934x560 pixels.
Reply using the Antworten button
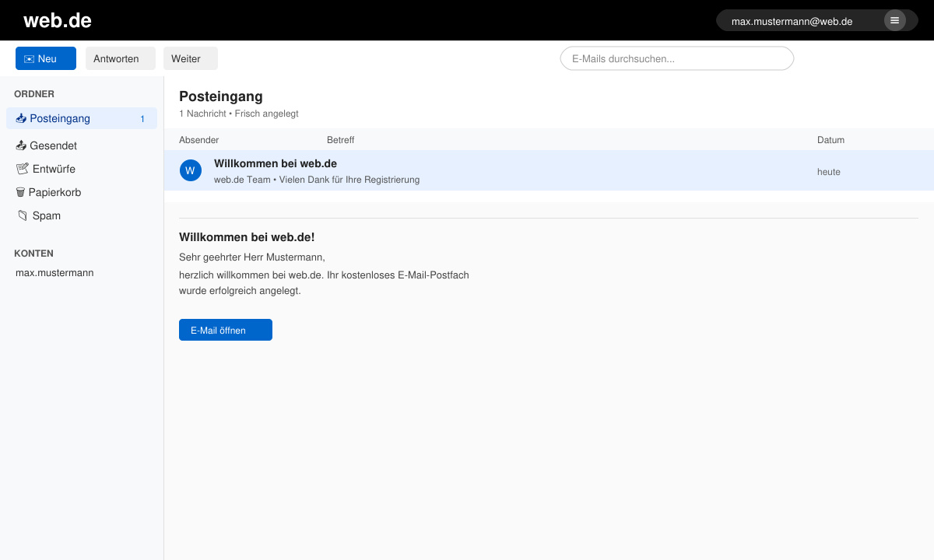click(x=121, y=58)
